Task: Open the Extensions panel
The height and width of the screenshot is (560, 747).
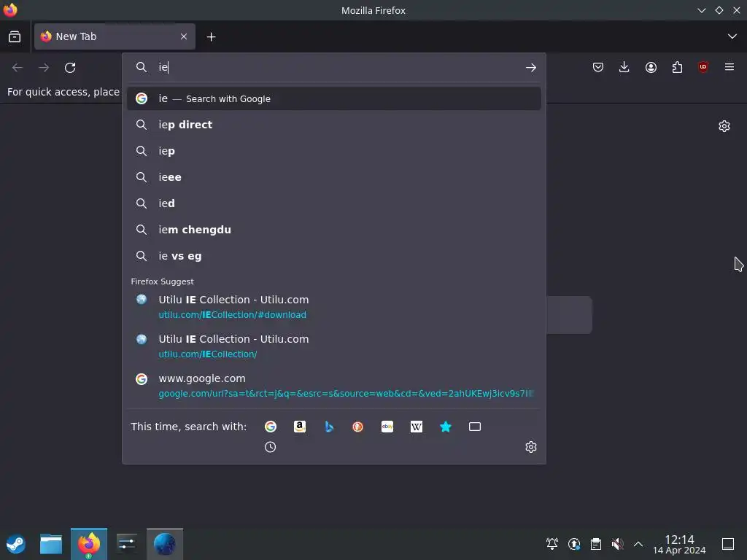Action: pos(677,68)
